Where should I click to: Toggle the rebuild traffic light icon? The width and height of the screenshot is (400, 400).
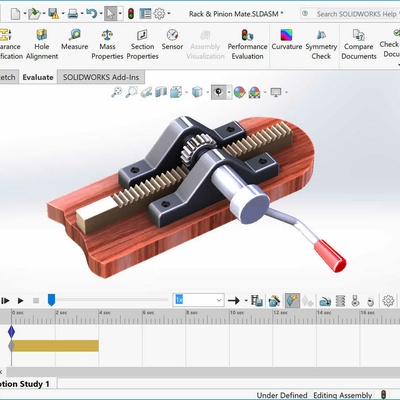pos(131,14)
